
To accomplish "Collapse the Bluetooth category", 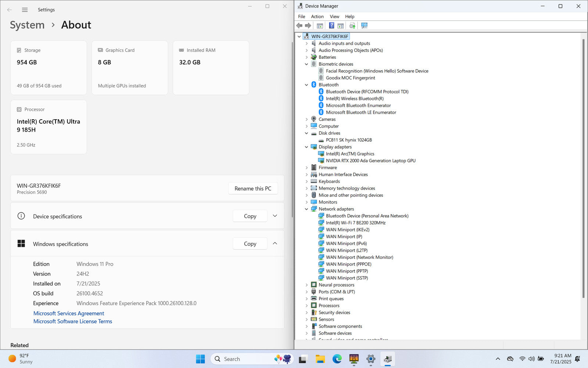I will pyautogui.click(x=306, y=85).
